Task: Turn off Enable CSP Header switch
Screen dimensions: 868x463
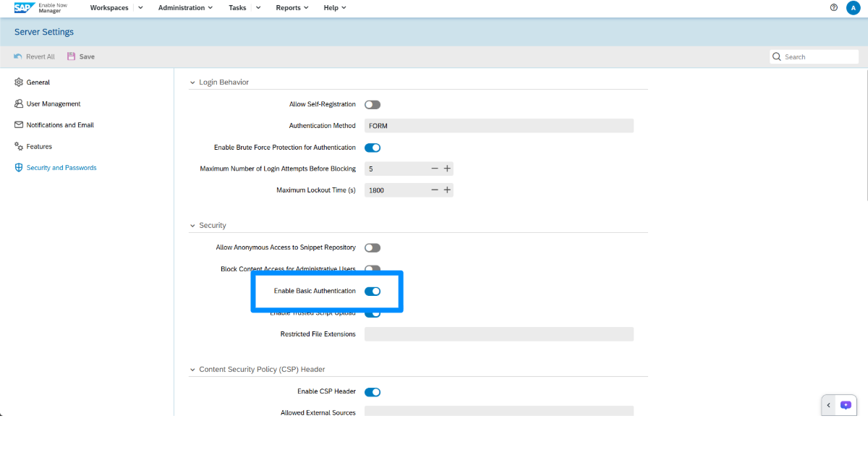Action: pos(373,392)
